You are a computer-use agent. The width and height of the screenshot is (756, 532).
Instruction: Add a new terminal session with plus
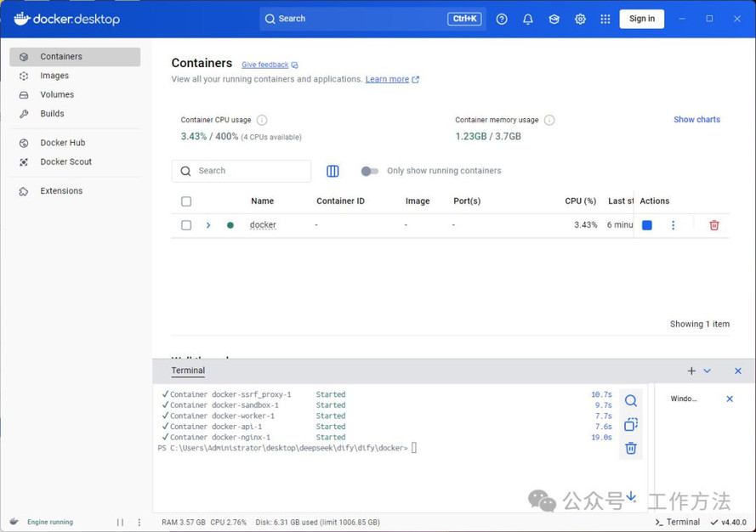click(691, 371)
